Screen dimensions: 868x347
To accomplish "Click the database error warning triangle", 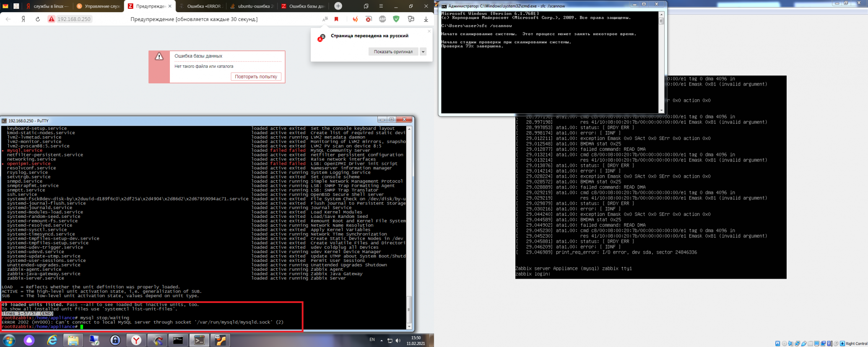I will [159, 57].
